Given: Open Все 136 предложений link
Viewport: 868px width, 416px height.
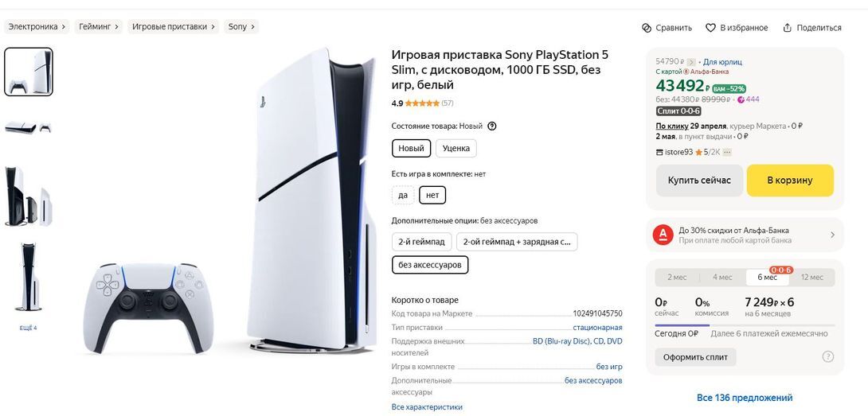Looking at the screenshot, I should pyautogui.click(x=745, y=398).
